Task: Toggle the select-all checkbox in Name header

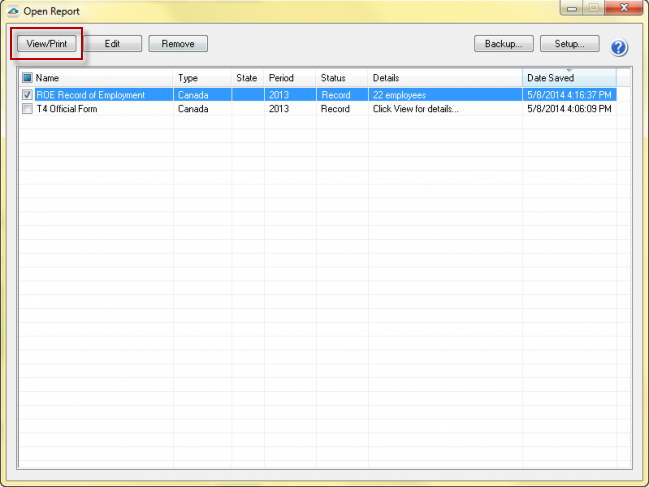Action: (27, 78)
